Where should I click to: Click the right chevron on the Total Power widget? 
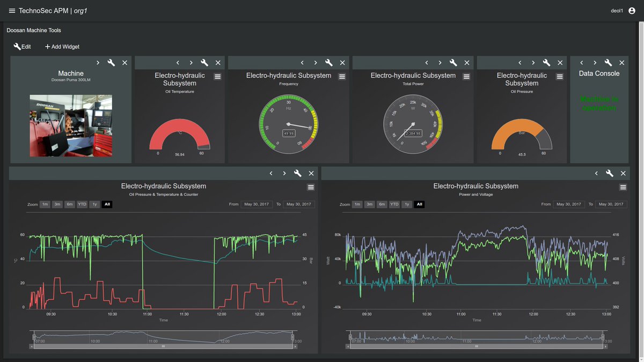pyautogui.click(x=440, y=62)
